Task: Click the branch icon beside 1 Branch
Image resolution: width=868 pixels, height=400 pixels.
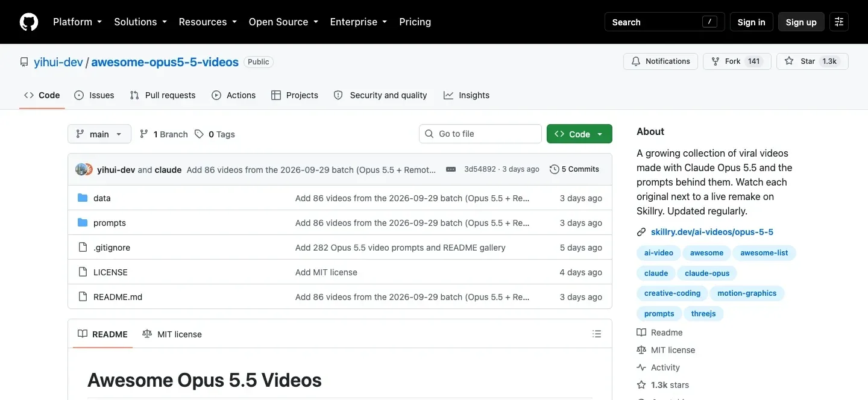Action: [x=144, y=134]
